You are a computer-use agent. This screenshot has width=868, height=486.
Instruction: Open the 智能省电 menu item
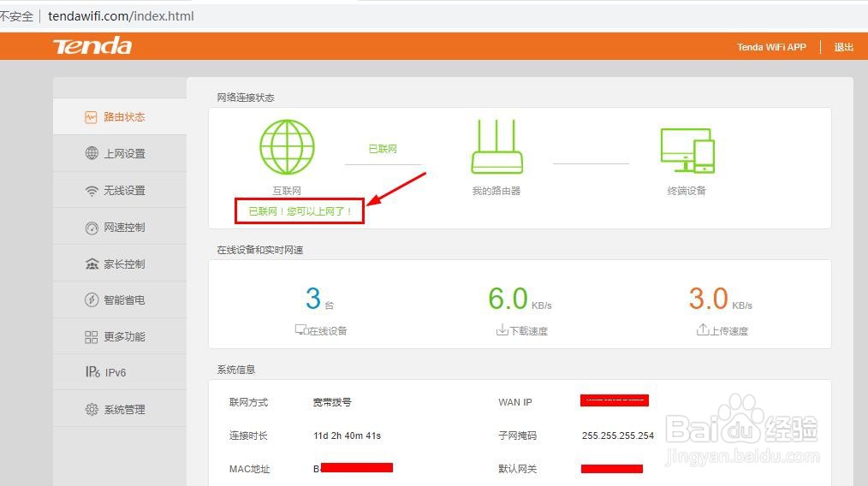[120, 300]
